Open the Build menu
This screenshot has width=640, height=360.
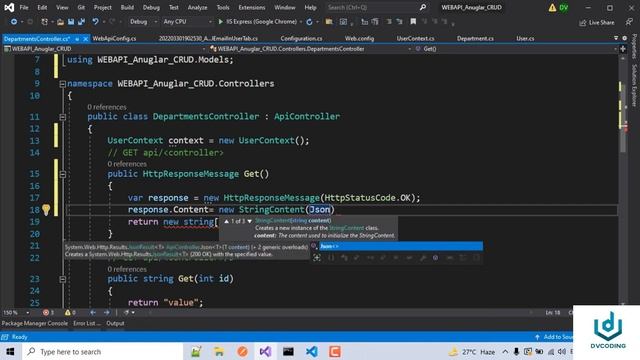tap(127, 7)
